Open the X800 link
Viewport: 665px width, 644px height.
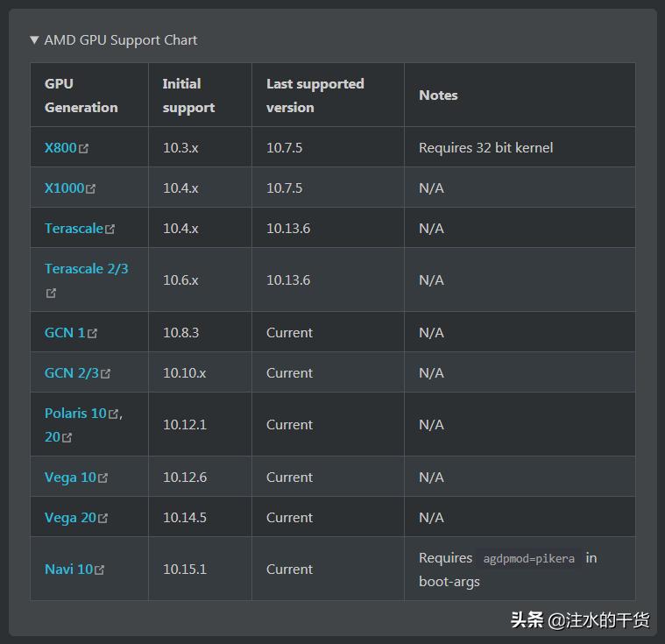coord(60,148)
